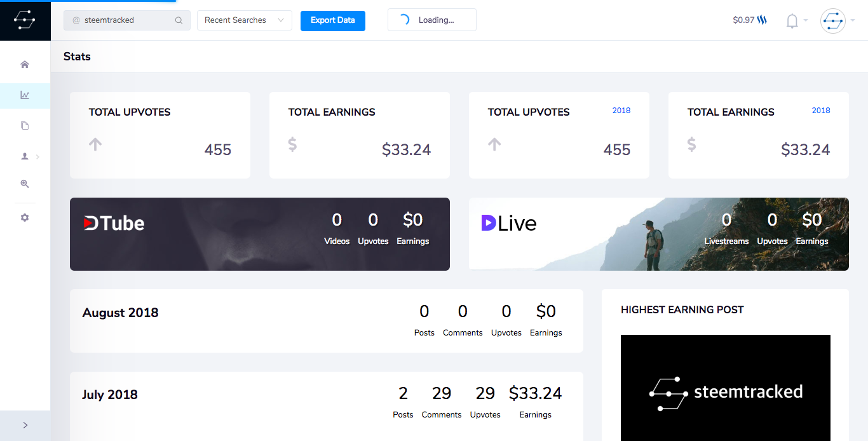Image resolution: width=868 pixels, height=441 pixels.
Task: Open the Home page from the sidebar
Action: pyautogui.click(x=25, y=64)
